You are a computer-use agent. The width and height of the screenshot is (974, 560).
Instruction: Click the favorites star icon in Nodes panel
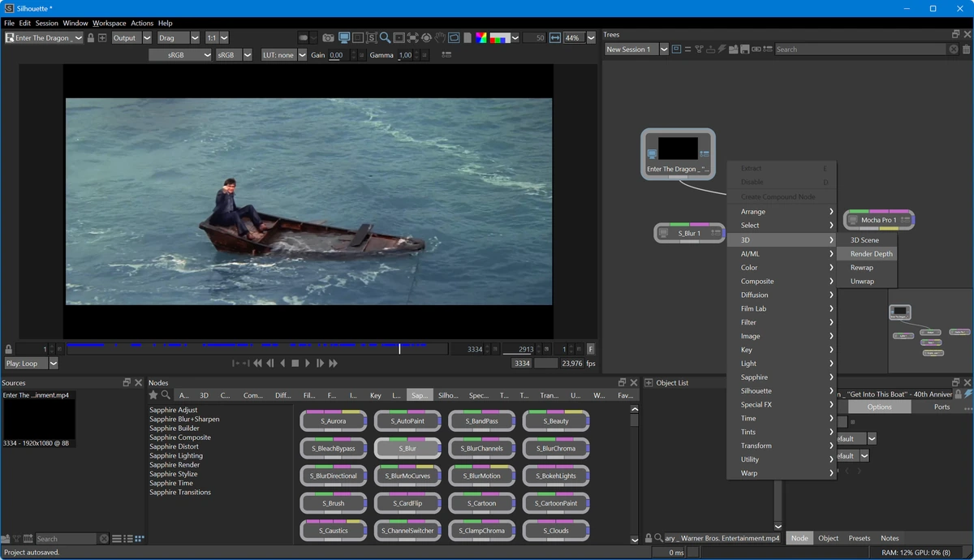coord(153,395)
